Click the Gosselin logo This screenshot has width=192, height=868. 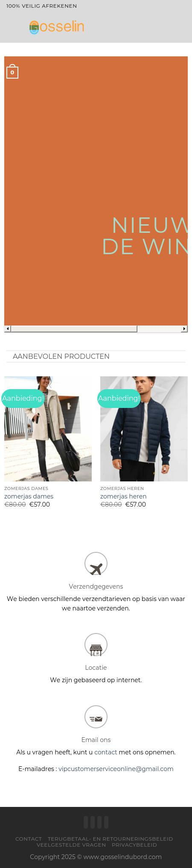57,27
